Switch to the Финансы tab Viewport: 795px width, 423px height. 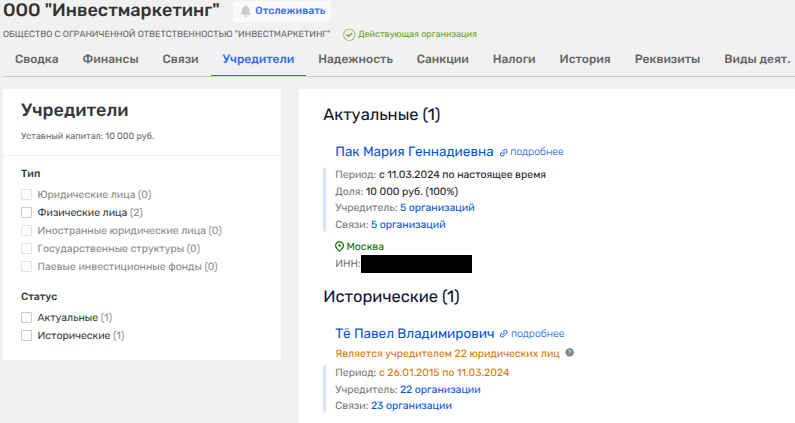[110, 59]
